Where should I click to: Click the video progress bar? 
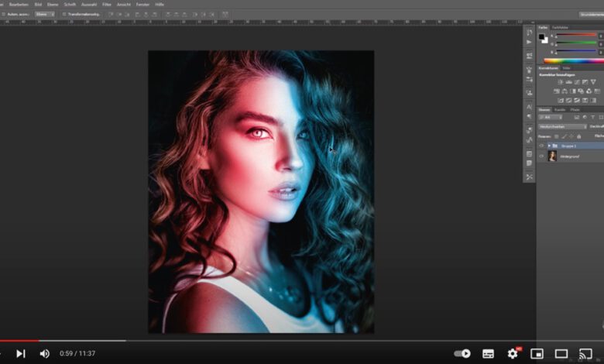302,341
